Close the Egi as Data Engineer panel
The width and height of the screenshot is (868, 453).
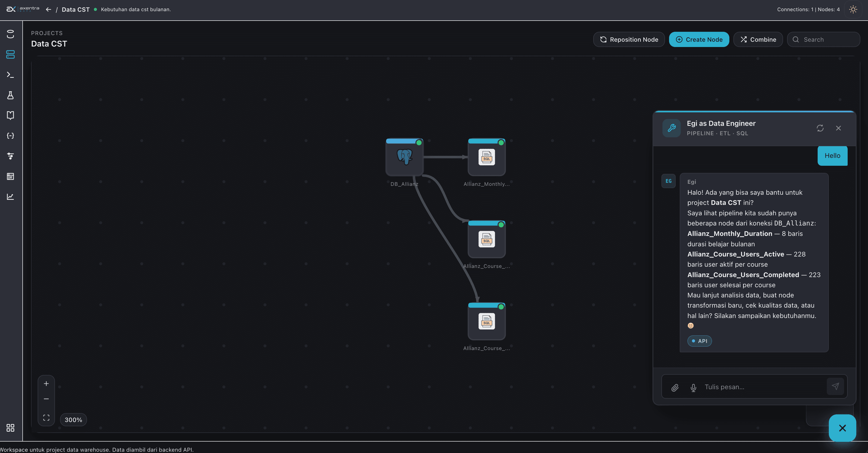click(x=838, y=128)
